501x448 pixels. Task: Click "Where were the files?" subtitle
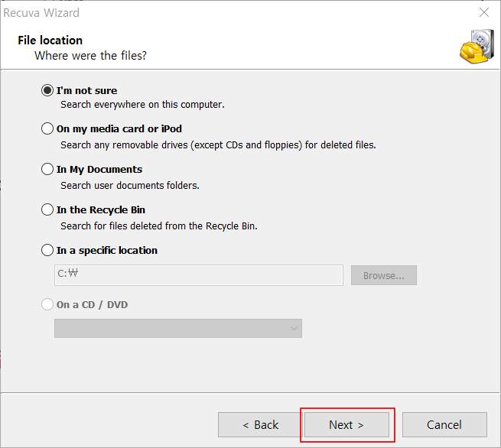point(91,56)
